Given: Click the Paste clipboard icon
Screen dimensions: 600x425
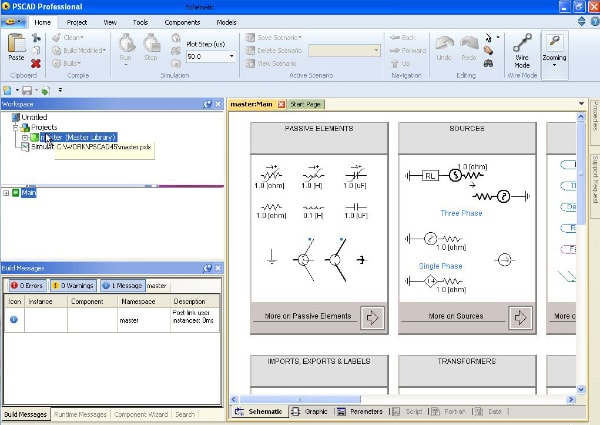Looking at the screenshot, I should tap(16, 43).
